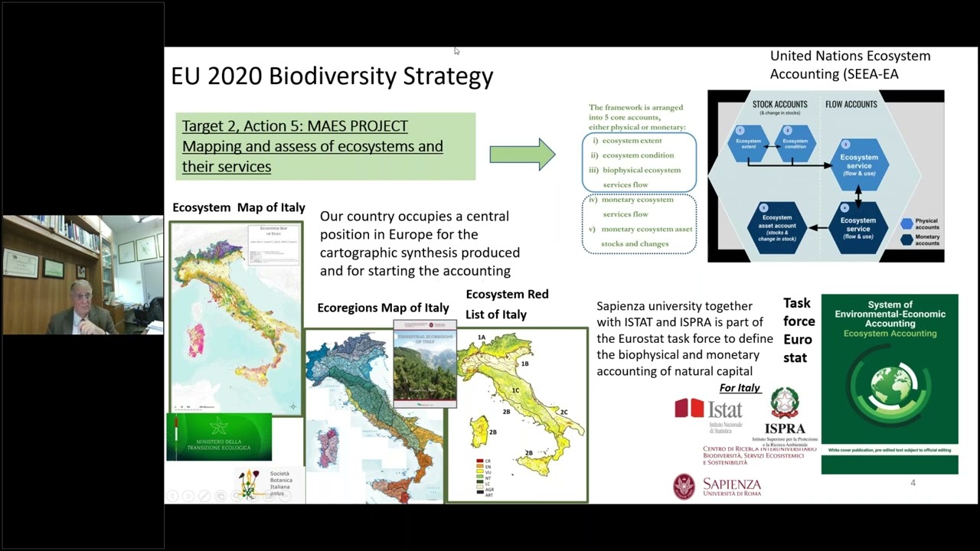980x551 pixels.
Task: Click the Monetary accounts legend hexagon
Action: click(x=907, y=240)
